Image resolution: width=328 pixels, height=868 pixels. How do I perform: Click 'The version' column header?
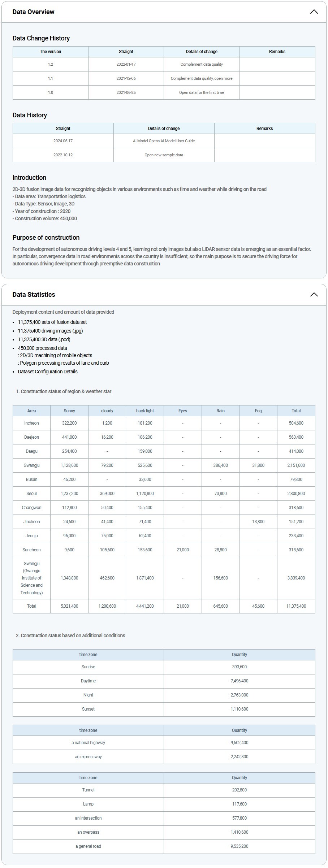[x=51, y=52]
